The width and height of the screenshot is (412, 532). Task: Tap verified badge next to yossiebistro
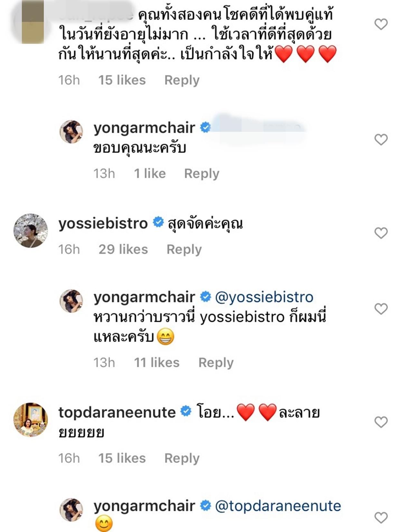click(x=158, y=222)
